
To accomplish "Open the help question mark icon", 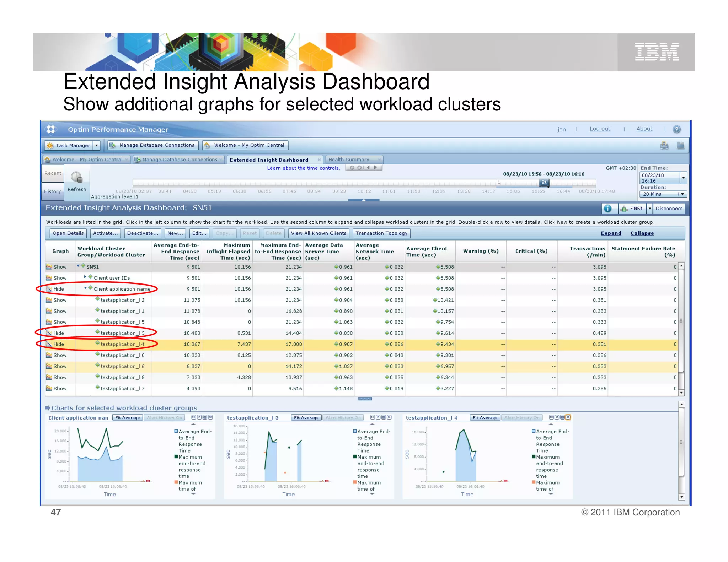I will [x=677, y=129].
